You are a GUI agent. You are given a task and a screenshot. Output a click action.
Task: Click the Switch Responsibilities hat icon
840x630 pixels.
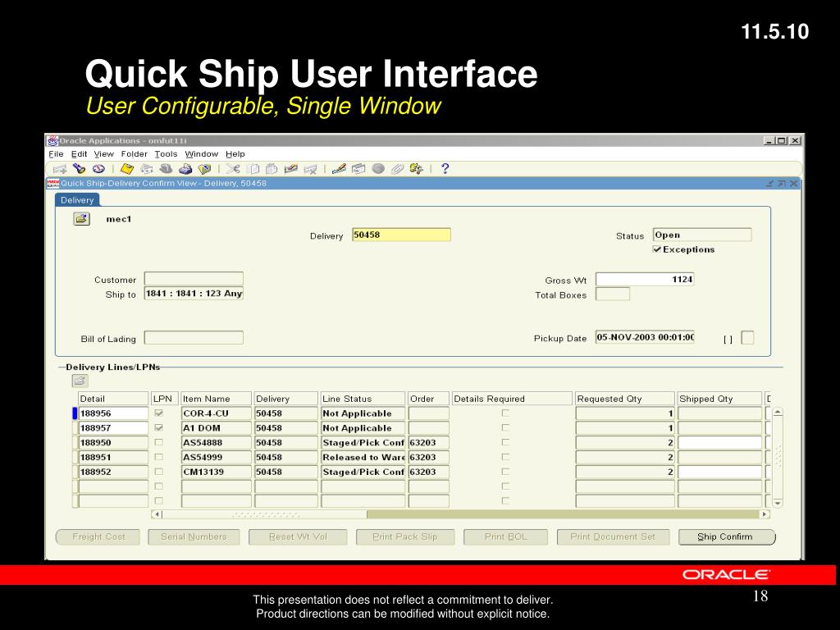click(x=166, y=169)
